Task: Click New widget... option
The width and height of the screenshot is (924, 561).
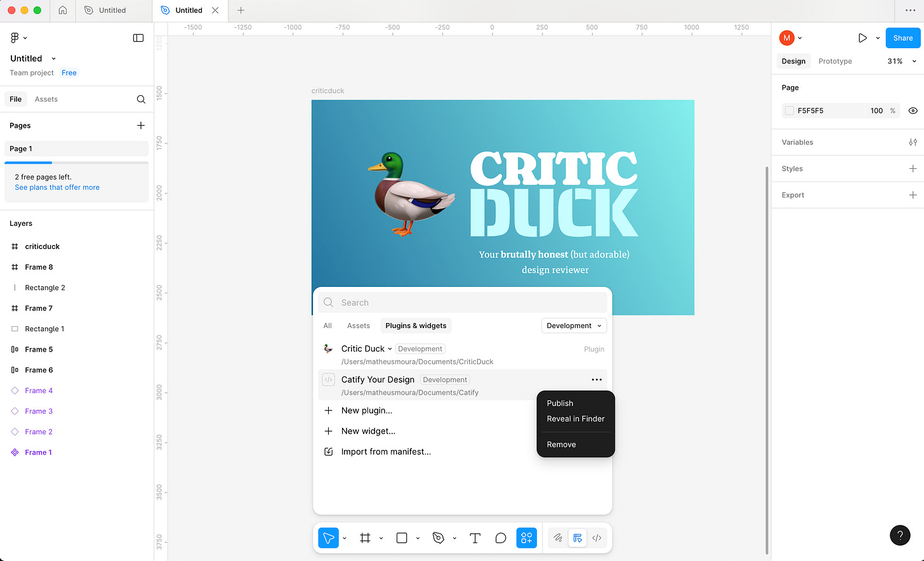Action: point(368,431)
